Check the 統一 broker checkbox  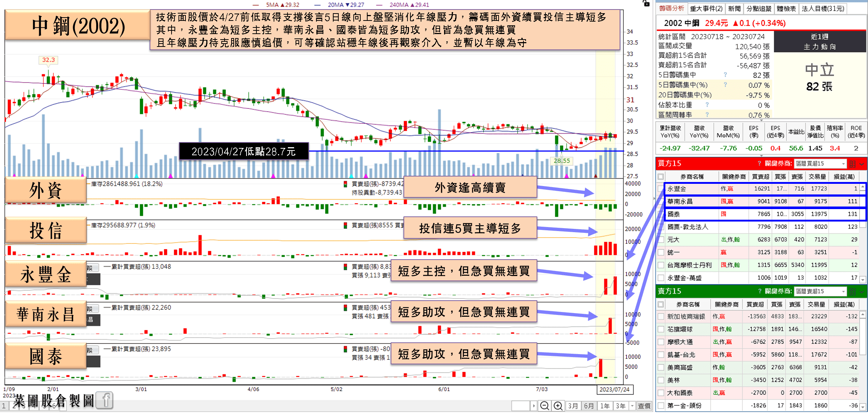point(661,252)
